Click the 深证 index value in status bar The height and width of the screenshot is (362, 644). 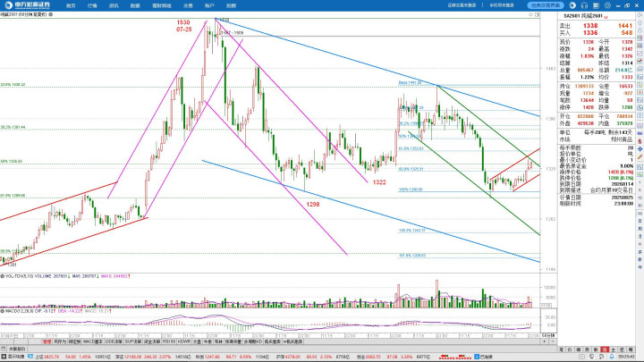(133, 357)
